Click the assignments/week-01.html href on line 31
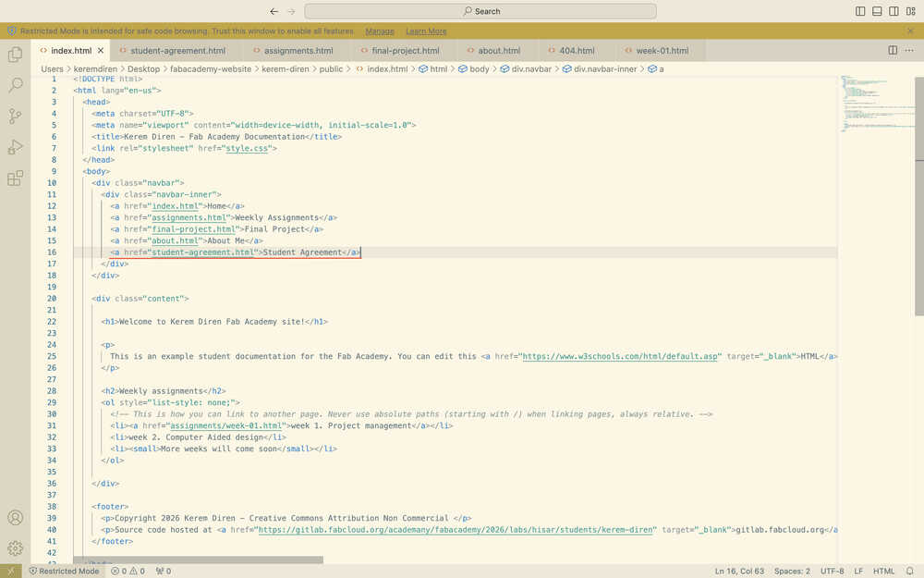Viewport: 924px width, 578px height. (x=225, y=425)
